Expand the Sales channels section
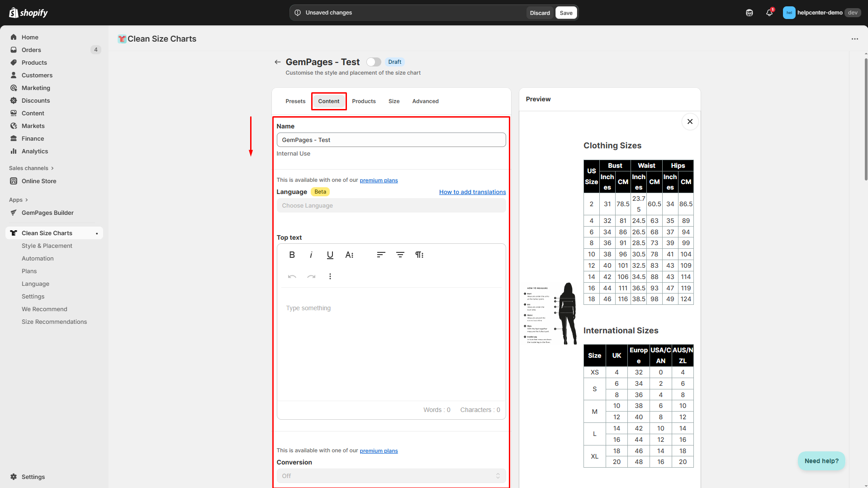Screen dimensions: 868x488 (x=31, y=168)
